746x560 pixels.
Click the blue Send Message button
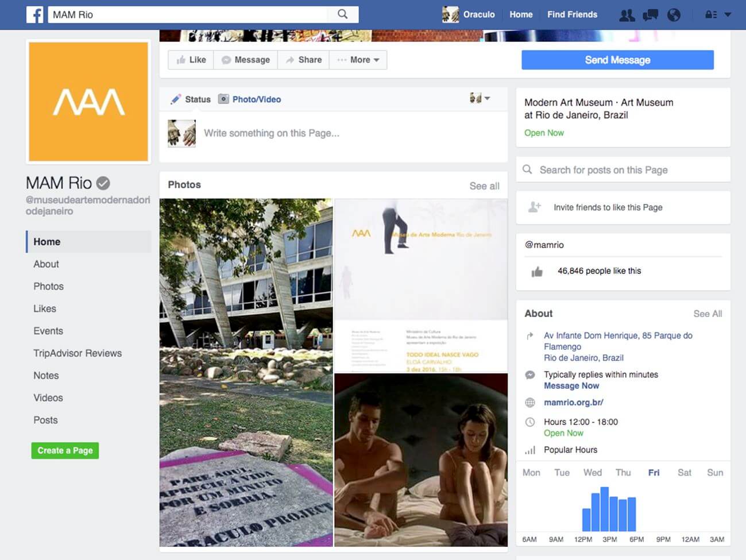(x=617, y=60)
